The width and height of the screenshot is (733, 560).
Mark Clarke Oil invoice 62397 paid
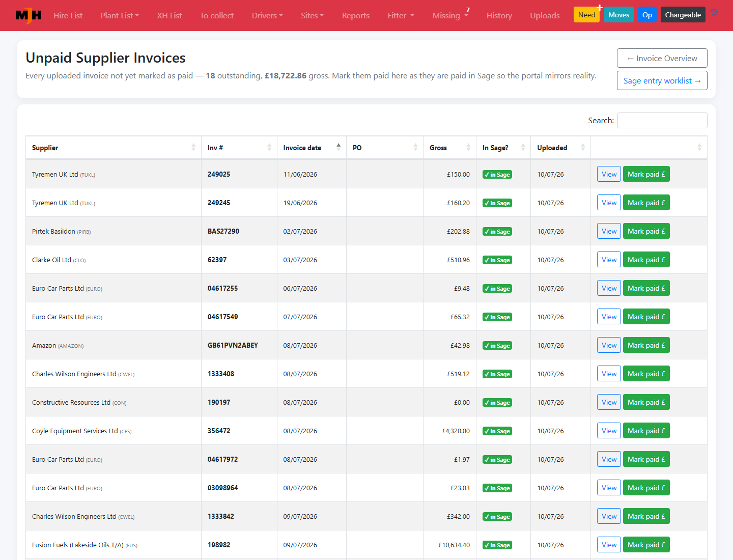coord(646,260)
